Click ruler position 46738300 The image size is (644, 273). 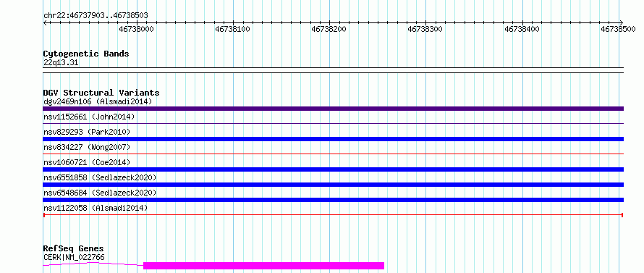click(425, 29)
